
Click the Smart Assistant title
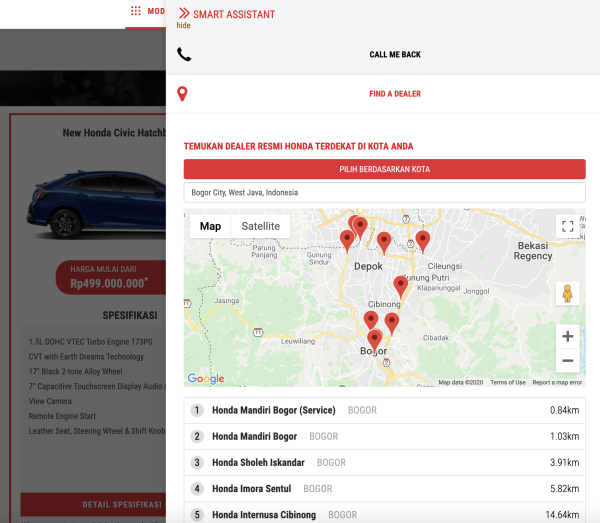pos(234,15)
